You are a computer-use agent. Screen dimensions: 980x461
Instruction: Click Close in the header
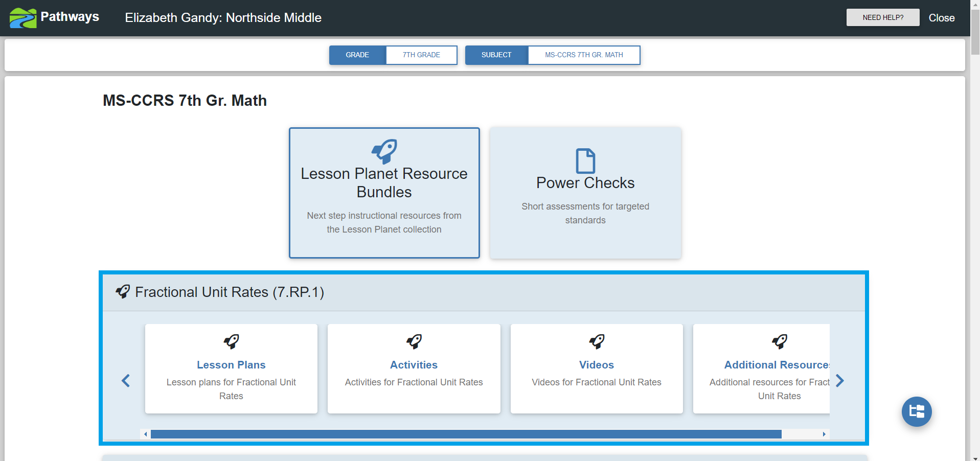942,18
